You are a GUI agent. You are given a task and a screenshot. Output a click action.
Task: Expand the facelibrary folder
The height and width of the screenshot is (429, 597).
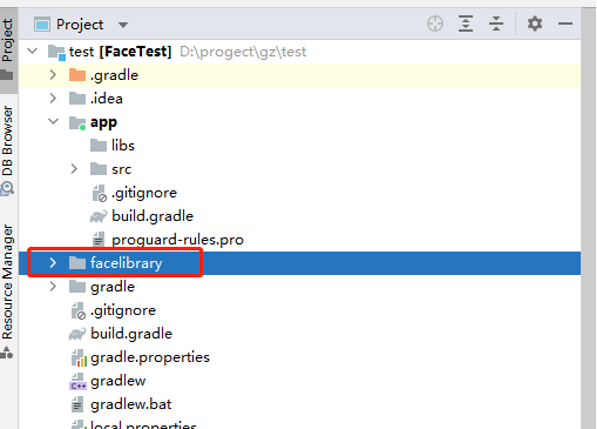pos(53,263)
